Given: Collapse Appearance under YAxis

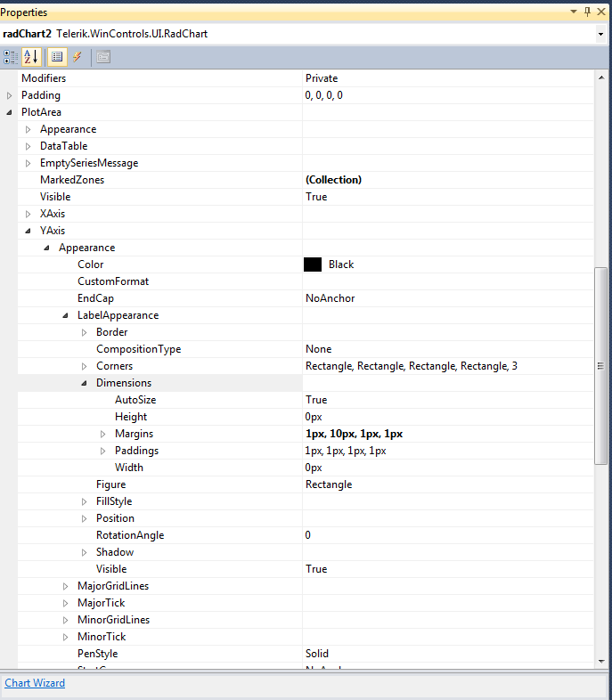Looking at the screenshot, I should pyautogui.click(x=47, y=248).
